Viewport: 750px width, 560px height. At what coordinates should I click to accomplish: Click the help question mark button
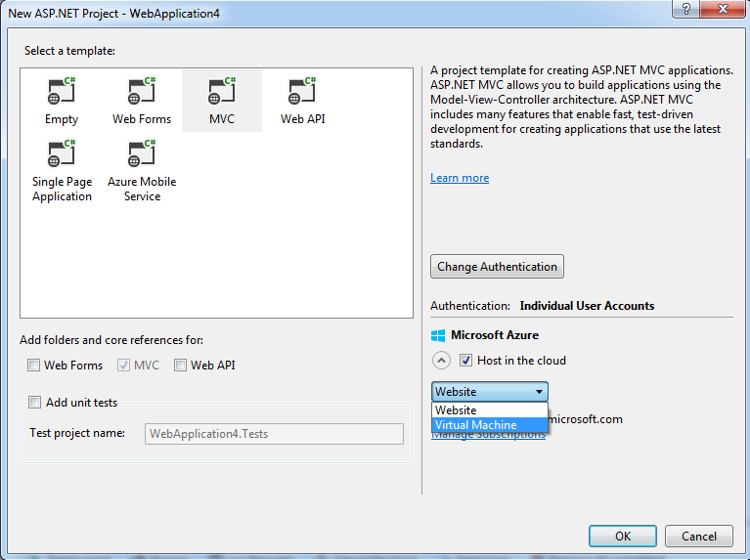coord(685,9)
